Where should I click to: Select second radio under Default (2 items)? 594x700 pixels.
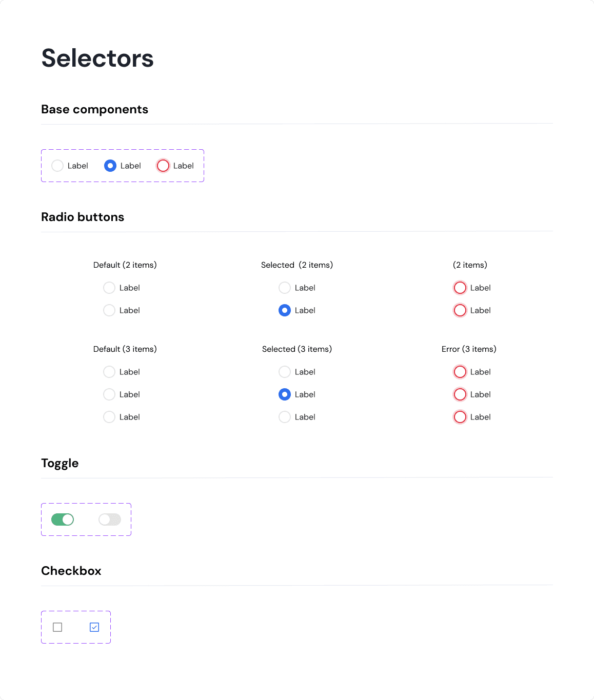pyautogui.click(x=109, y=310)
